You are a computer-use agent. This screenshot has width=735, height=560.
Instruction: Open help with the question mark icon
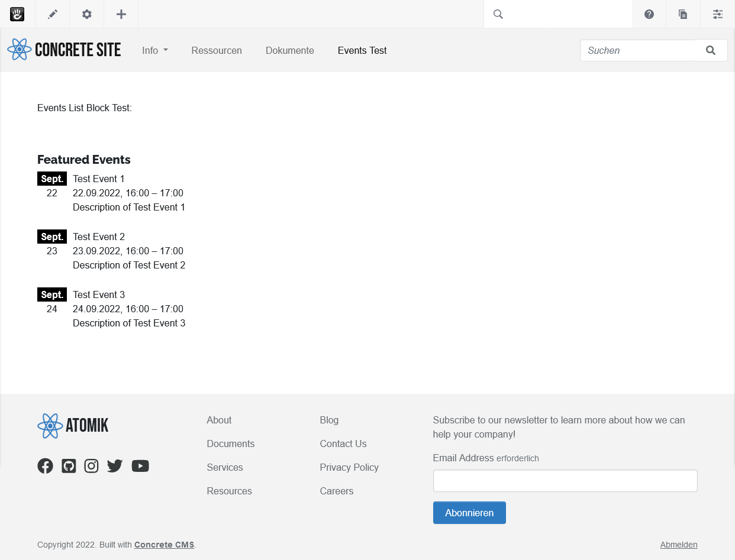point(648,14)
